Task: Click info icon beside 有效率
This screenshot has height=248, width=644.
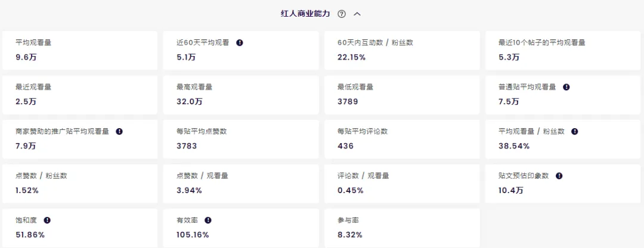Action: tap(208, 220)
